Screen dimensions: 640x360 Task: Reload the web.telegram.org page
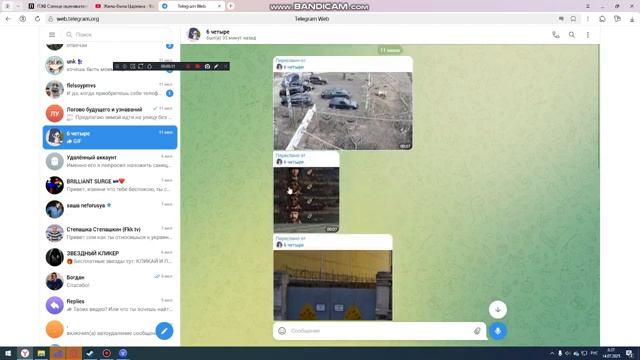coord(37,19)
